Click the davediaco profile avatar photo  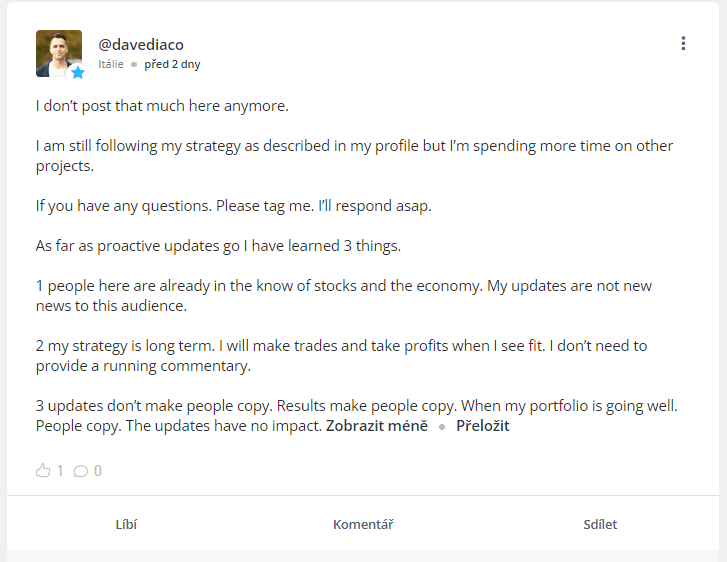pyautogui.click(x=58, y=51)
